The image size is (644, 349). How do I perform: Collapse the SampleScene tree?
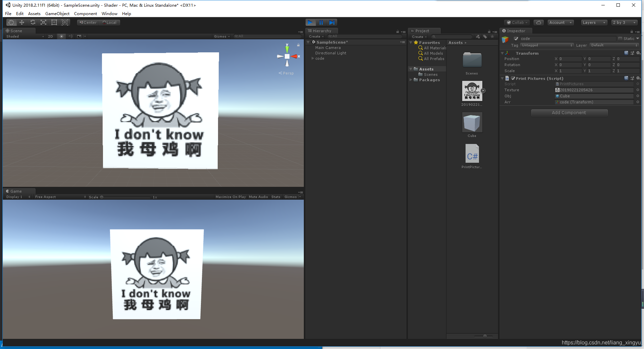click(308, 42)
